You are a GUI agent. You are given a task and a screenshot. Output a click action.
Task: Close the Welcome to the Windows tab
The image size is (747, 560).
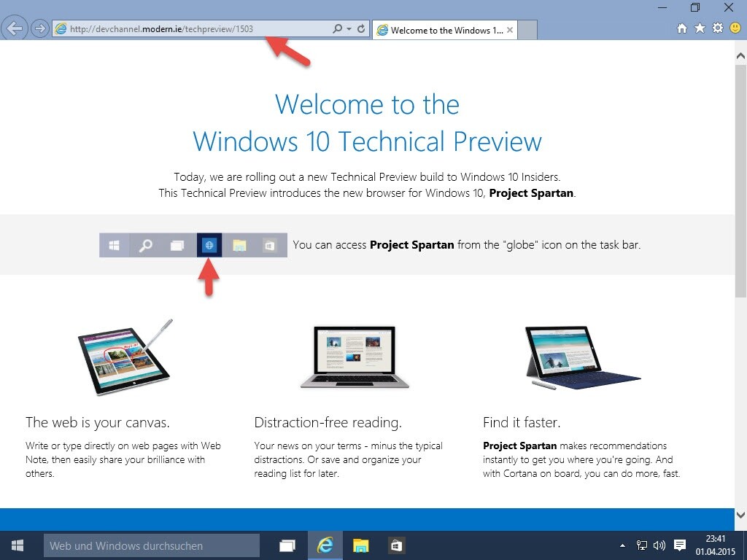[x=510, y=31]
